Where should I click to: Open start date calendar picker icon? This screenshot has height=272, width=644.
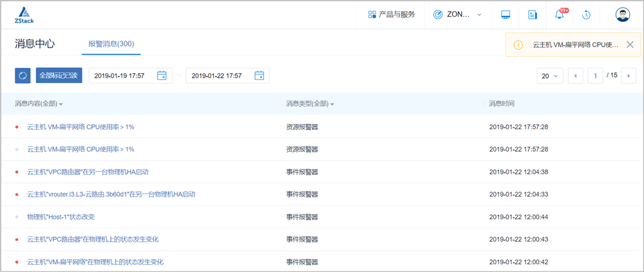click(x=162, y=76)
